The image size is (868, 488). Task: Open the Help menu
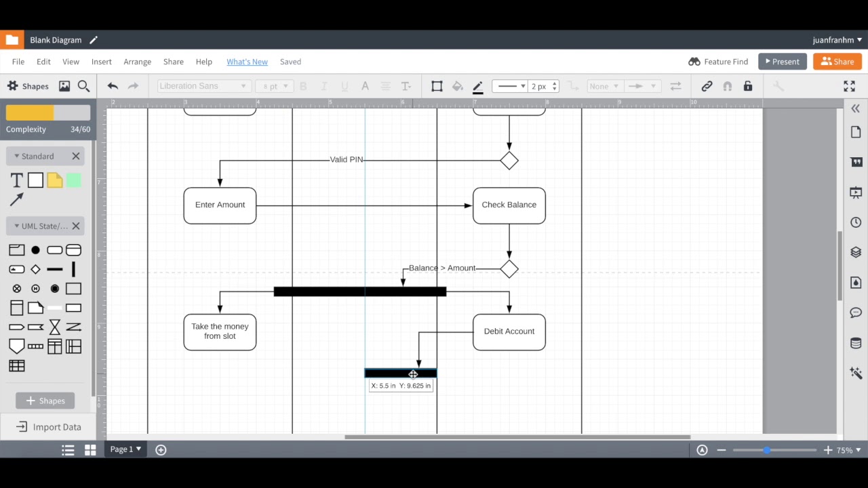pyautogui.click(x=204, y=62)
